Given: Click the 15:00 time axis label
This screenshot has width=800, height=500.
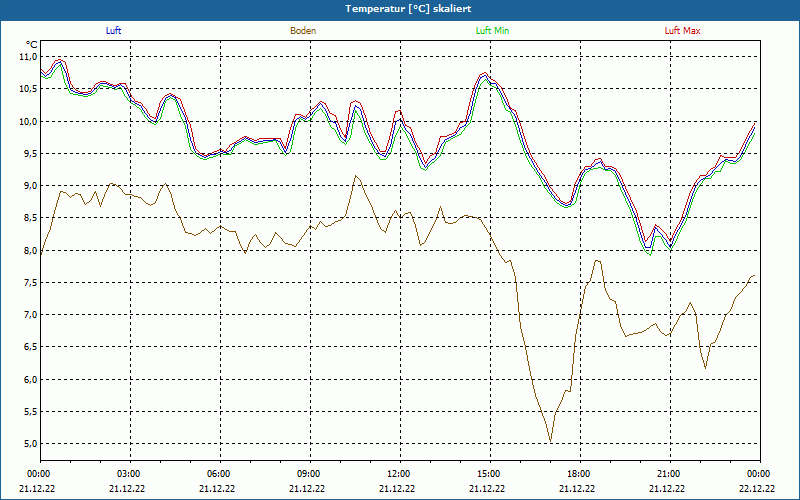Looking at the screenshot, I should coord(490,474).
